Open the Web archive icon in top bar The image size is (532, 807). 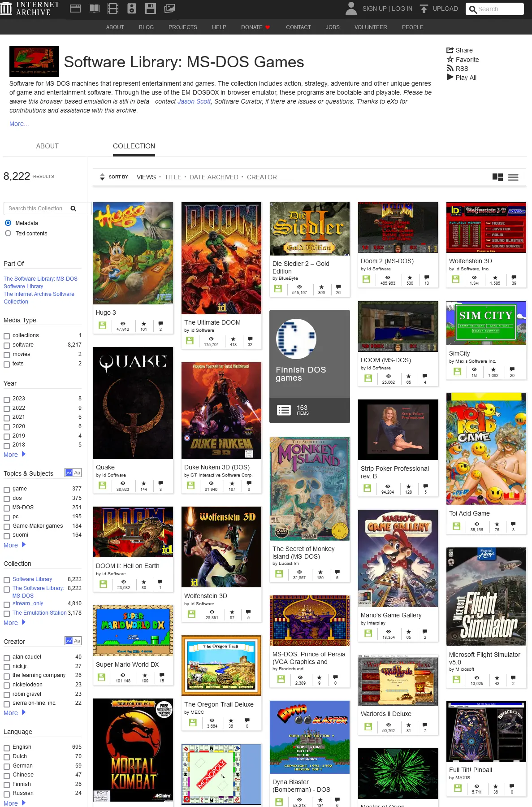pyautogui.click(x=75, y=9)
